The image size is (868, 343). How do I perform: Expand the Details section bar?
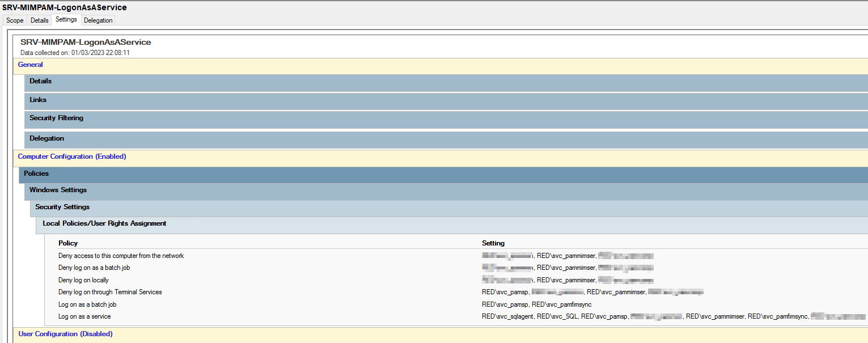pos(40,82)
